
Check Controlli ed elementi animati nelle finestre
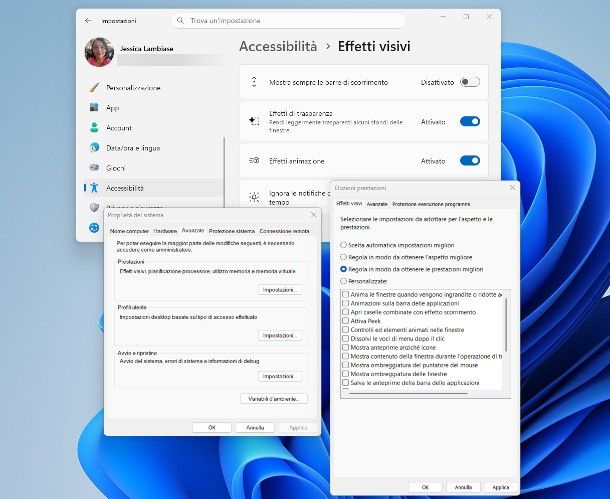[x=345, y=329]
